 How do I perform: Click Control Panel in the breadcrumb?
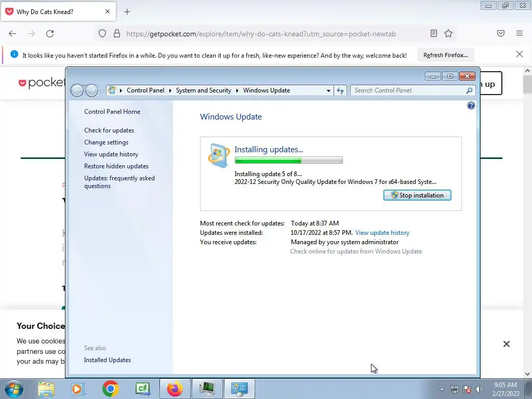(145, 90)
